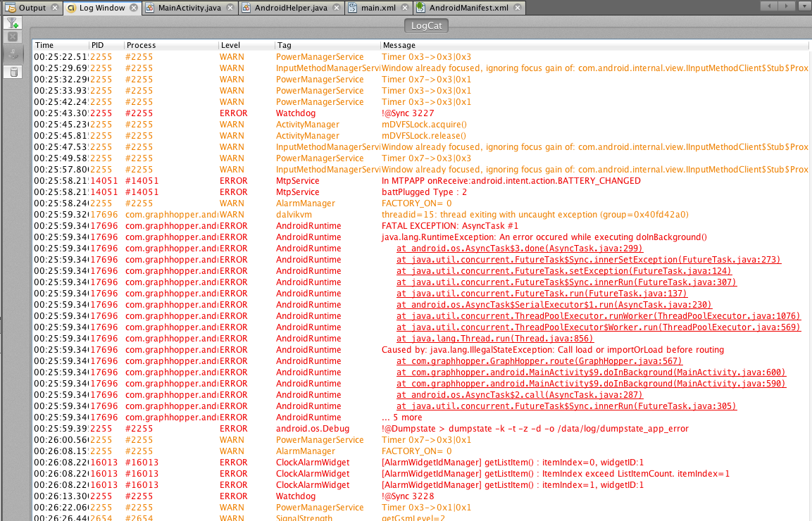The height and width of the screenshot is (521, 812).
Task: Close the MainActivity.java tab
Action: (230, 8)
